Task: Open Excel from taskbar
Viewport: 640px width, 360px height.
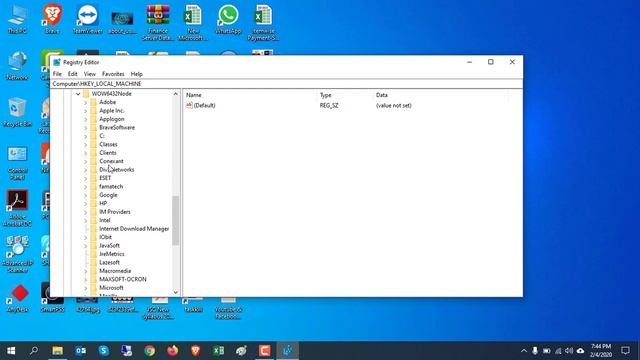Action: coord(218,351)
